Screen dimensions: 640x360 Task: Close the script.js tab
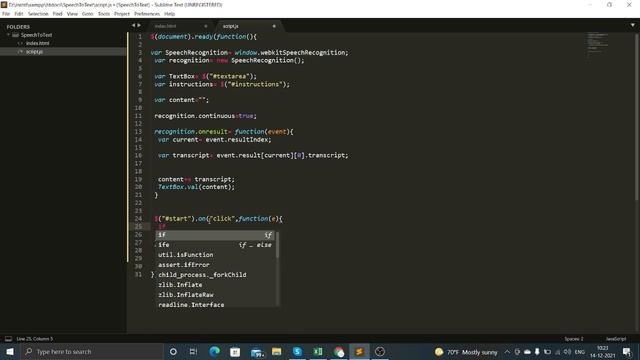click(x=274, y=26)
